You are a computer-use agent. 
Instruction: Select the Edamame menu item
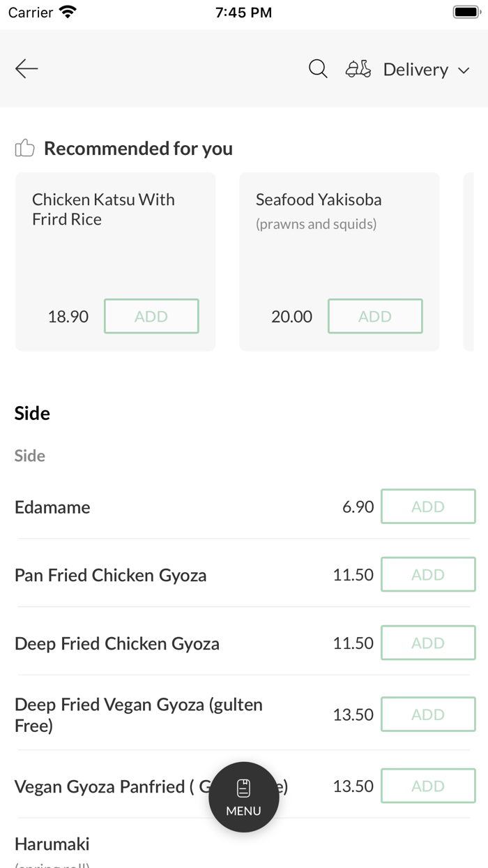coord(52,507)
